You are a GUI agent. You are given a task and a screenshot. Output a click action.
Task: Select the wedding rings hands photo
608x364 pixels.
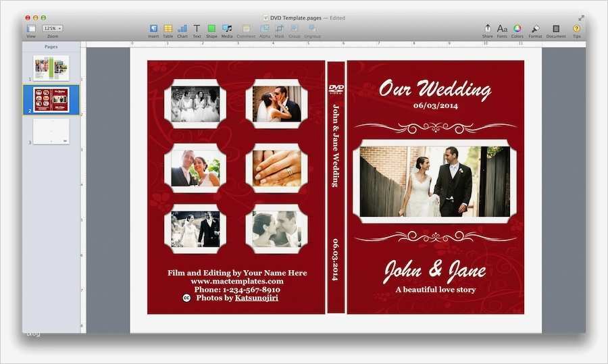pos(277,168)
